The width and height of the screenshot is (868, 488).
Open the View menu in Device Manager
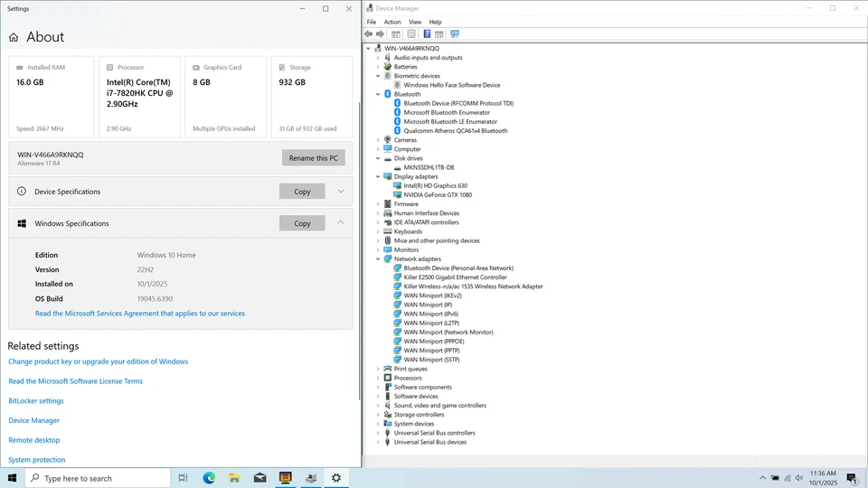(415, 22)
